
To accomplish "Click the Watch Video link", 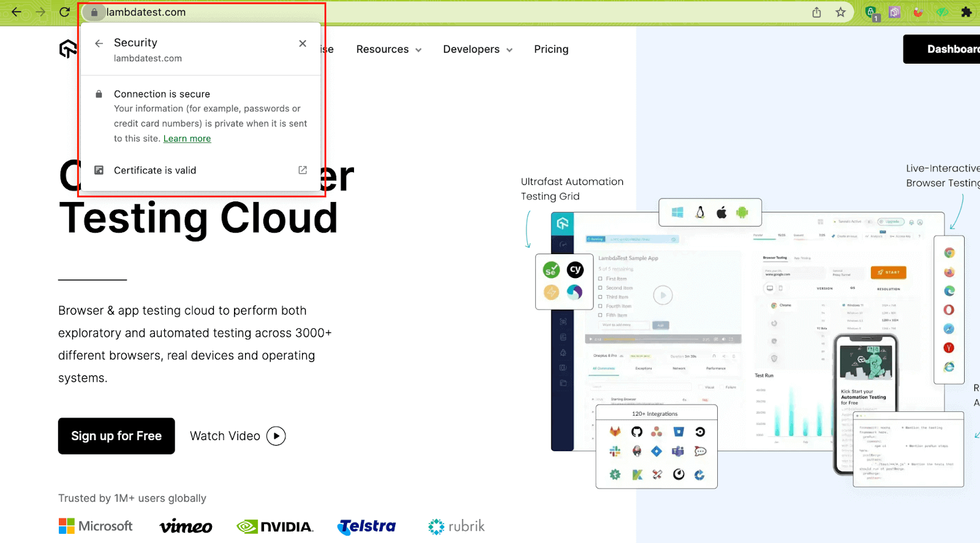I will tap(238, 436).
